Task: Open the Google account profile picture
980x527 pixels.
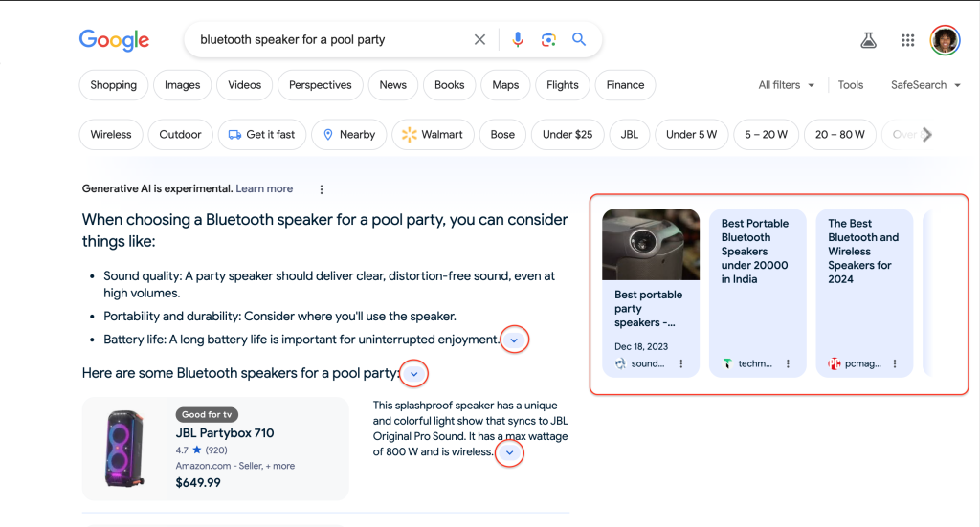Action: click(945, 40)
